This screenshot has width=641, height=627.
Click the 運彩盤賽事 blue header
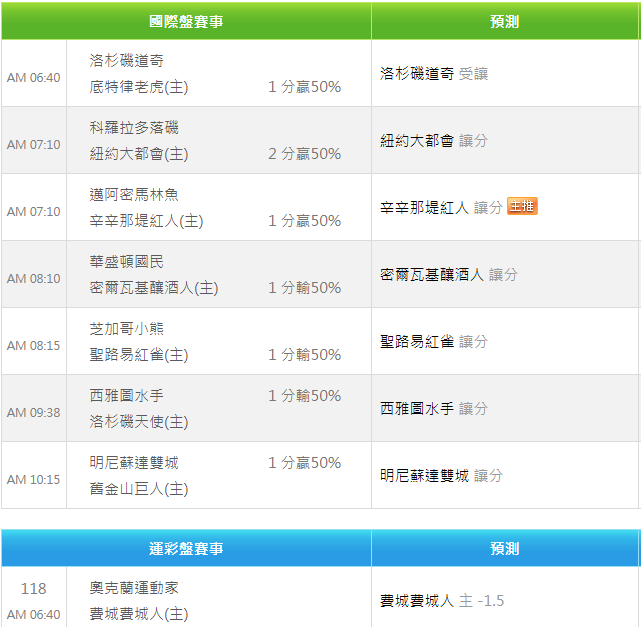(186, 548)
